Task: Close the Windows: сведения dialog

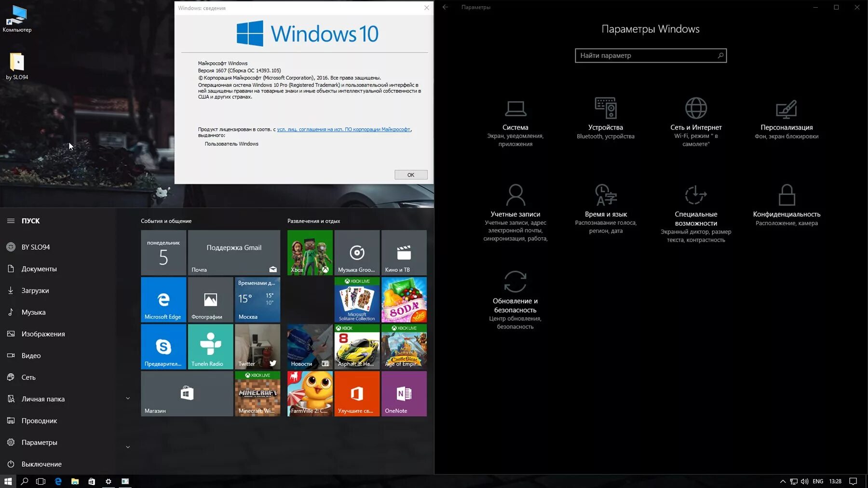Action: point(426,8)
